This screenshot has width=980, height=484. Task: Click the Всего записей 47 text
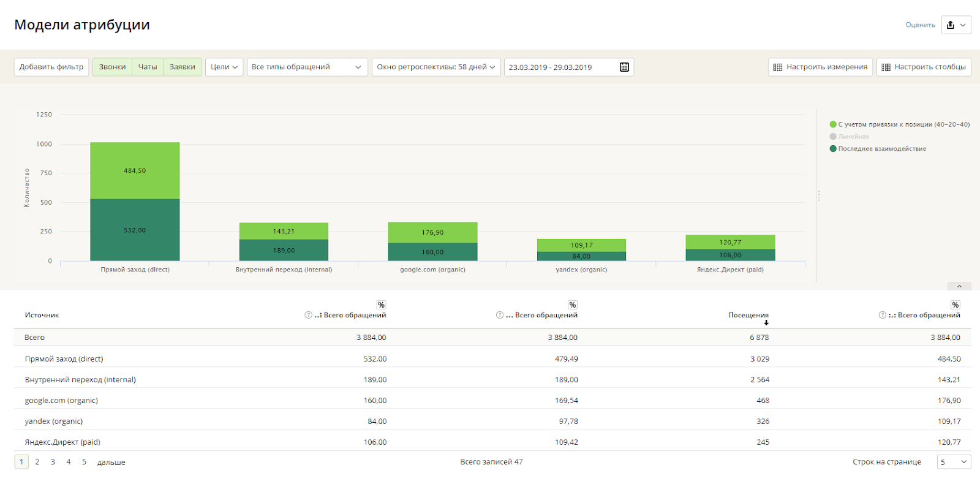click(x=491, y=462)
